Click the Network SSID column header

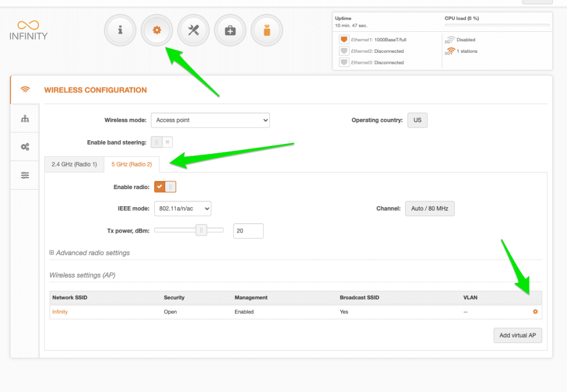click(x=70, y=297)
